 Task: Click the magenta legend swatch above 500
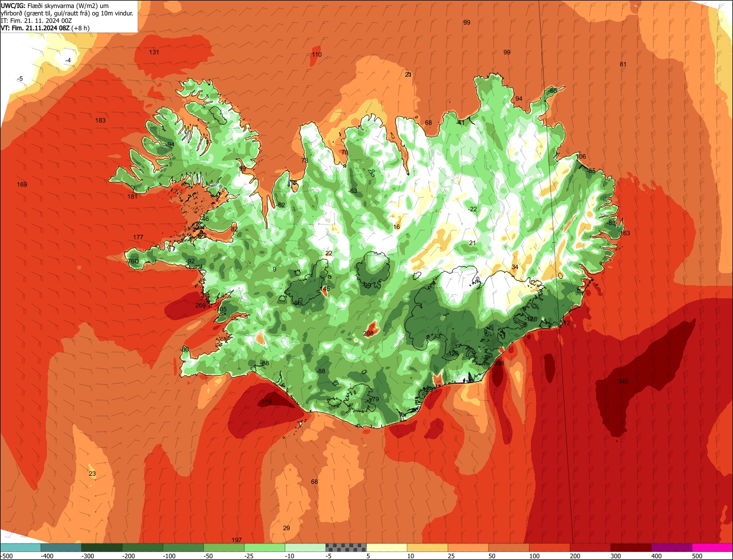[x=712, y=547]
